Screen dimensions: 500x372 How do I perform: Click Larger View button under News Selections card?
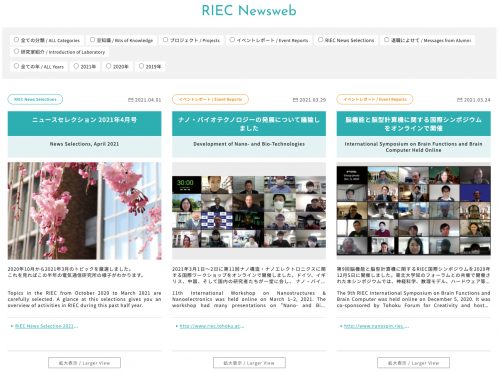[84, 363]
